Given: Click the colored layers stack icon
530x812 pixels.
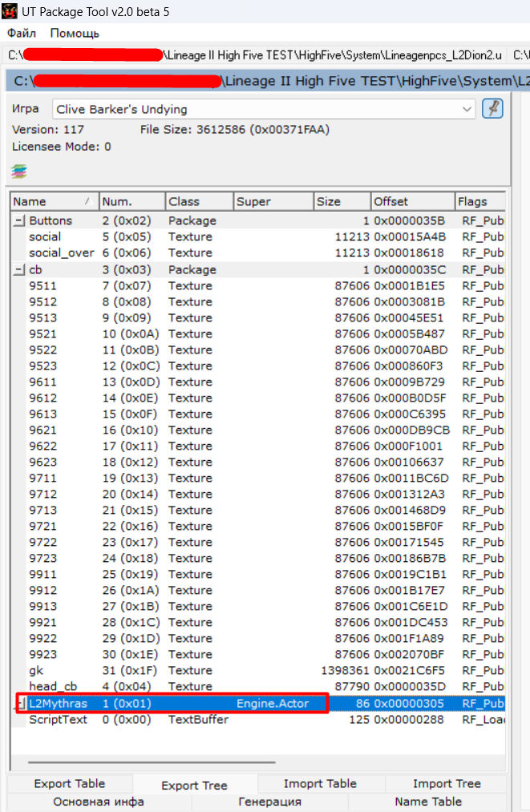Looking at the screenshot, I should pos(19,171).
